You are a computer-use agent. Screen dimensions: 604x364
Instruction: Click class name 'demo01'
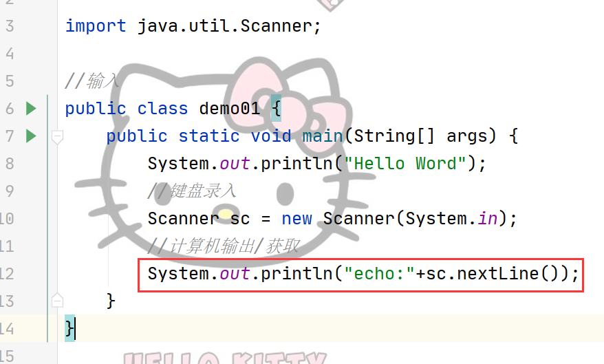pyautogui.click(x=230, y=109)
